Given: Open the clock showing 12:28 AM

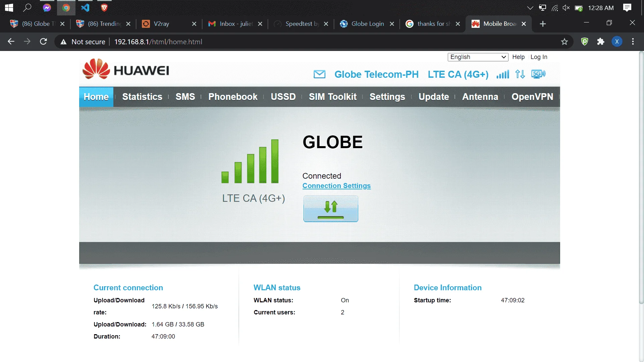Looking at the screenshot, I should pos(601,8).
